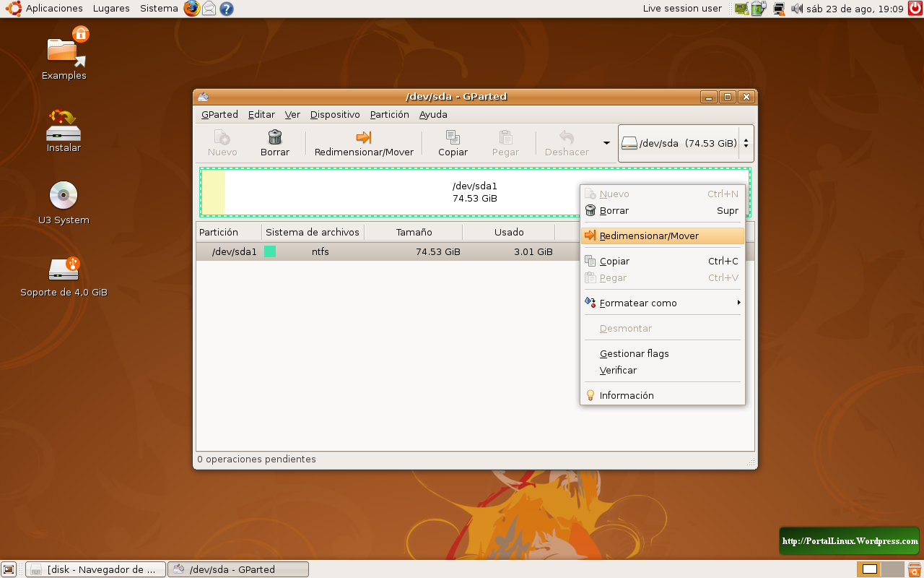This screenshot has width=924, height=578.
Task: Click the Live session user label
Action: 682,9
